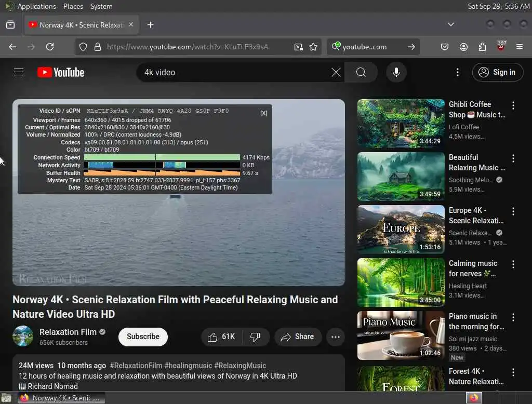Start voice search with the microphone
The width and height of the screenshot is (532, 404).
396,72
